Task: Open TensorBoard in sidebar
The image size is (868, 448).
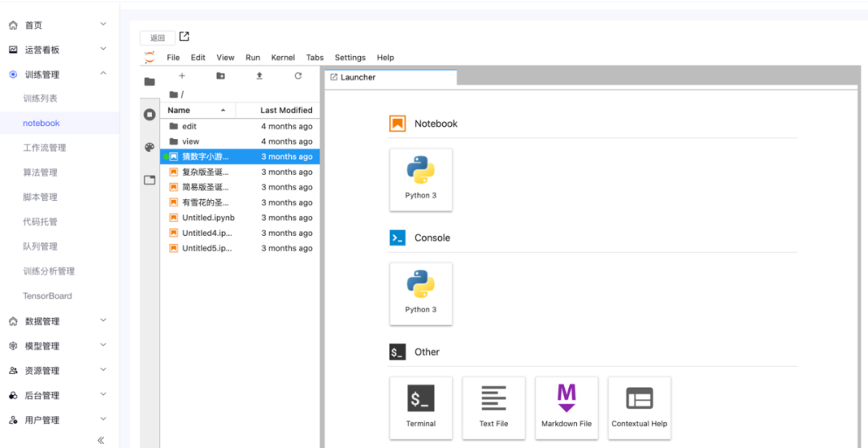Action: click(x=47, y=296)
